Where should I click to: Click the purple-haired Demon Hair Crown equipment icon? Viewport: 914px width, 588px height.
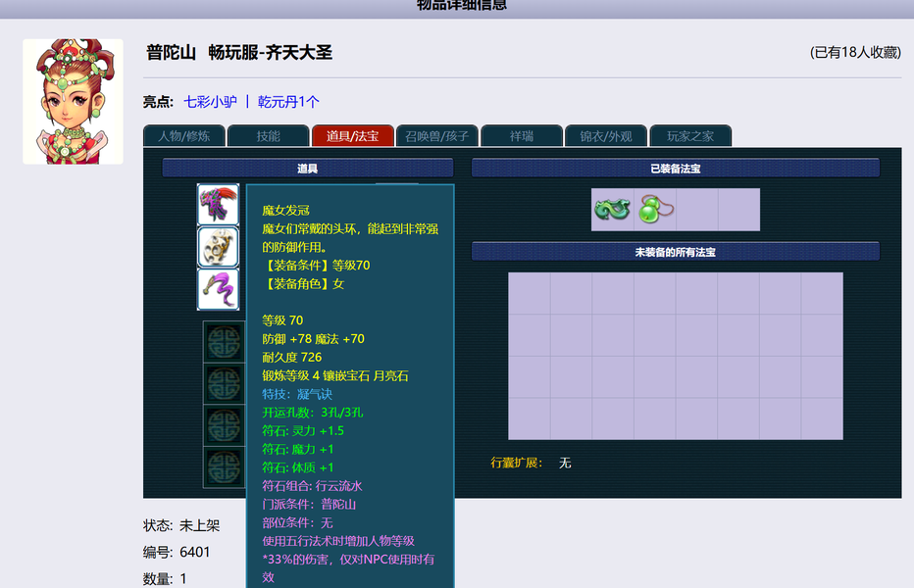218,205
